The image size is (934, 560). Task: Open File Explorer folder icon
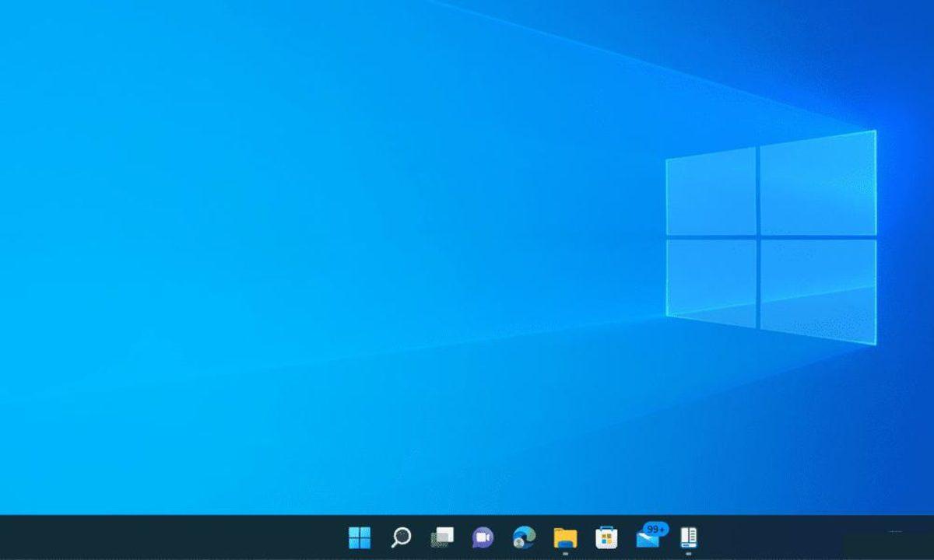565,538
